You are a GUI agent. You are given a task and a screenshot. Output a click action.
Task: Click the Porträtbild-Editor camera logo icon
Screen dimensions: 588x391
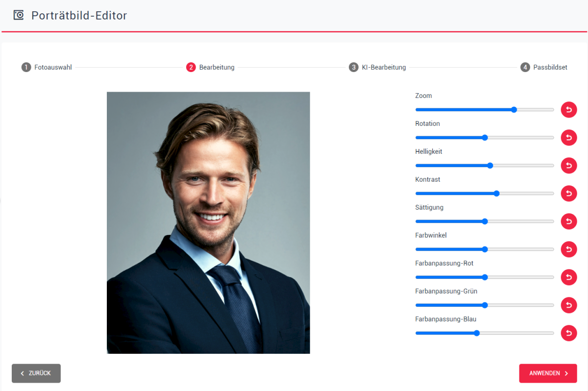[19, 15]
